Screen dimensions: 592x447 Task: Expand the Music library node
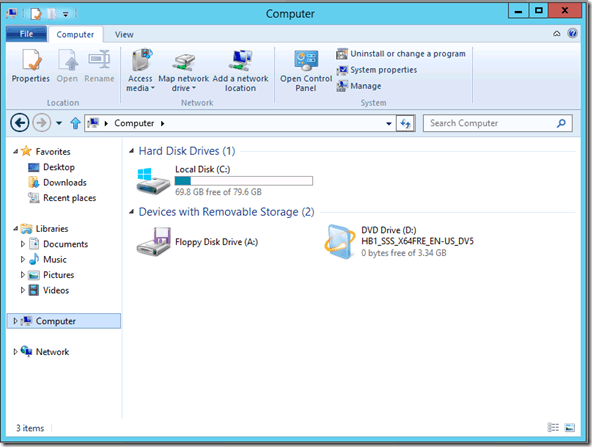[23, 259]
